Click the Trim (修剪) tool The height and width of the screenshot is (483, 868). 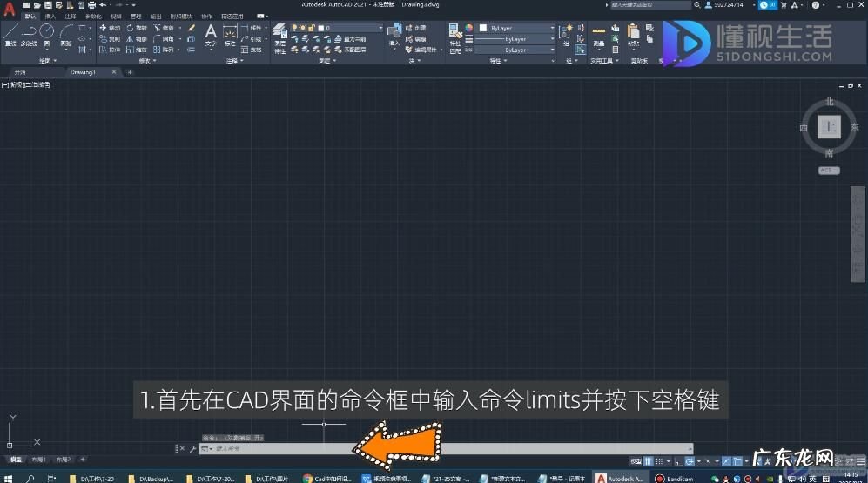tap(164, 28)
